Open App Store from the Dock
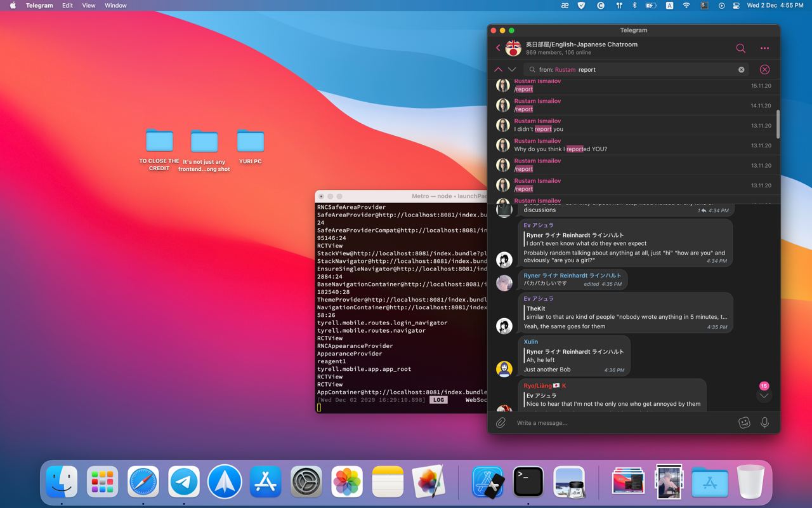812x508 pixels. [x=265, y=481]
